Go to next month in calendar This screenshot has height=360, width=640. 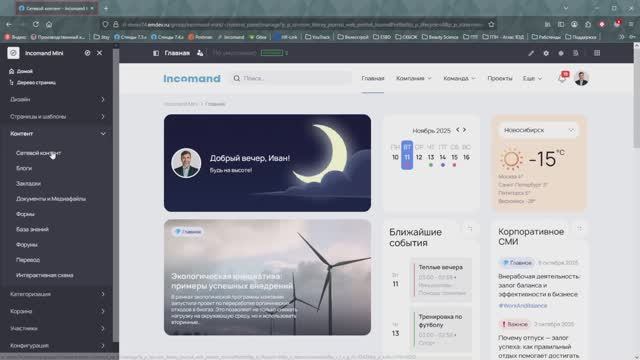(464, 130)
